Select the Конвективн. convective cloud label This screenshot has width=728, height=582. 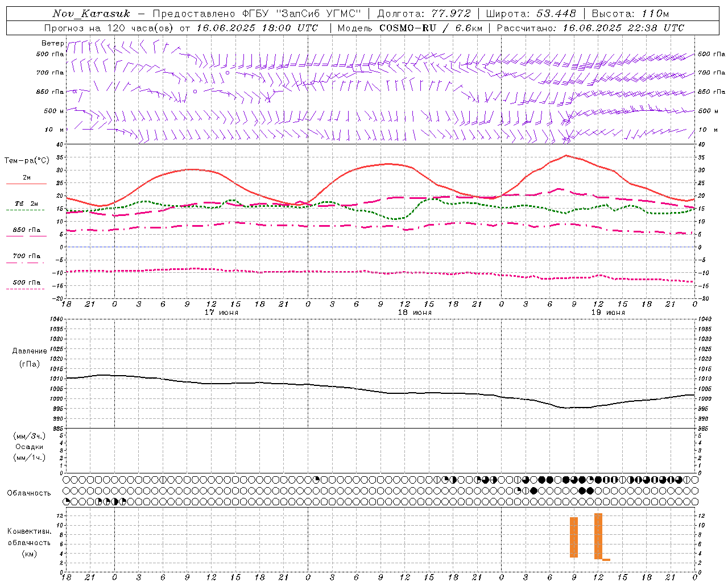[29, 531]
